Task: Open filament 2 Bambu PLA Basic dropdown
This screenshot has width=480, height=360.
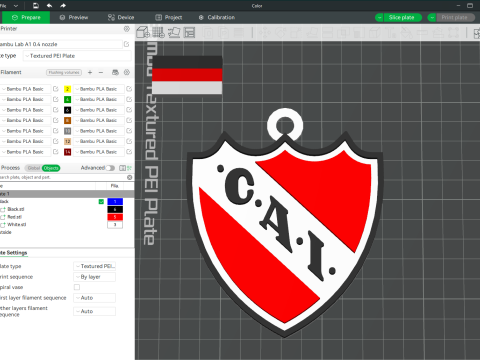Action: [98, 89]
